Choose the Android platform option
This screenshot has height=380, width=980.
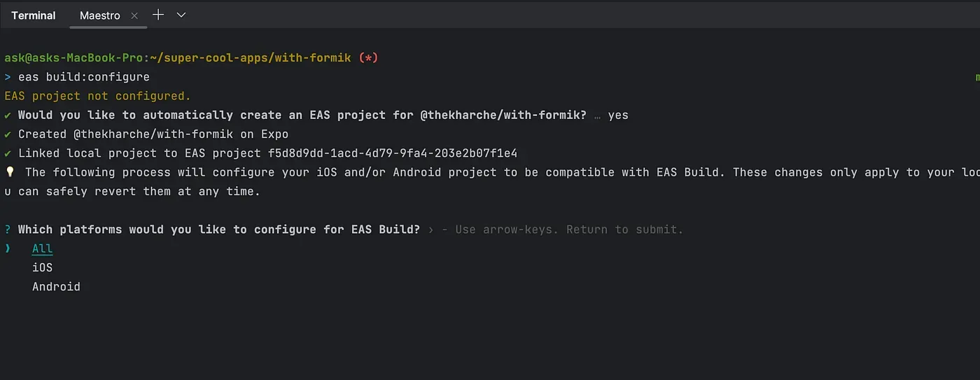pos(56,286)
